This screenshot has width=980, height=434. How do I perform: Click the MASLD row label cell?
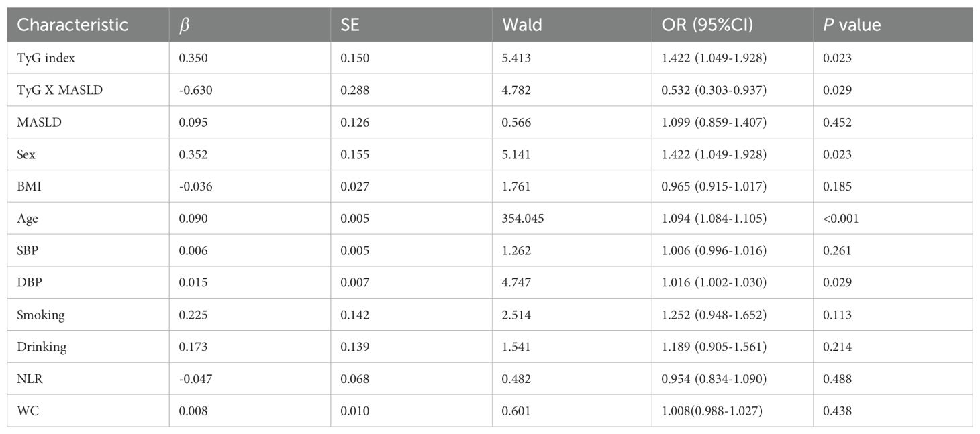(37, 122)
